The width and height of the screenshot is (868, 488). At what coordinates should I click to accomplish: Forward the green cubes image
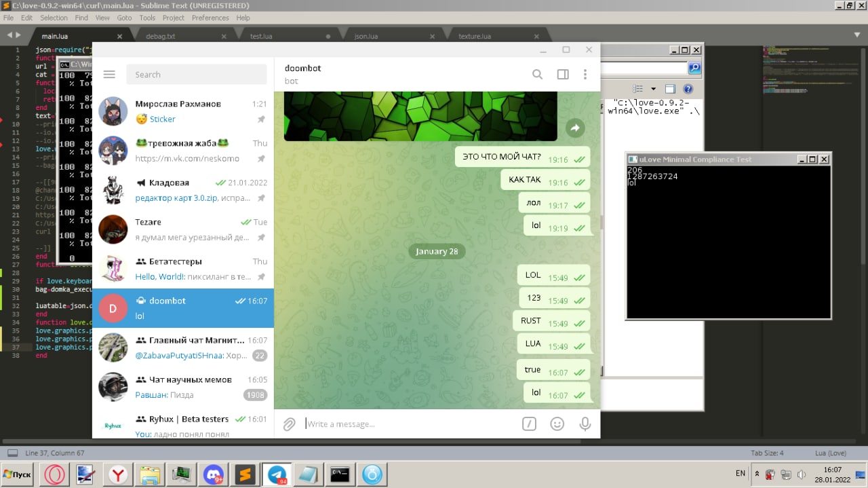click(x=575, y=128)
